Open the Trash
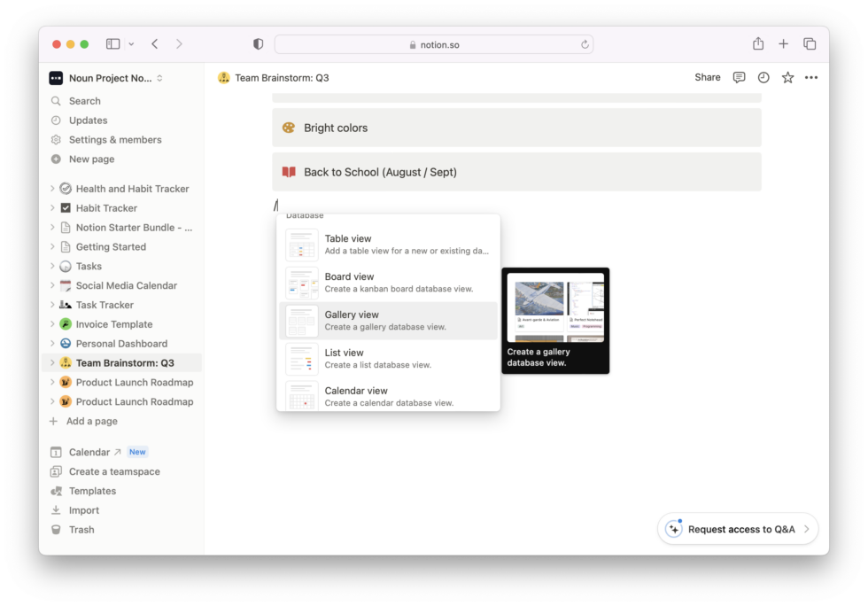868x606 pixels. pos(81,529)
